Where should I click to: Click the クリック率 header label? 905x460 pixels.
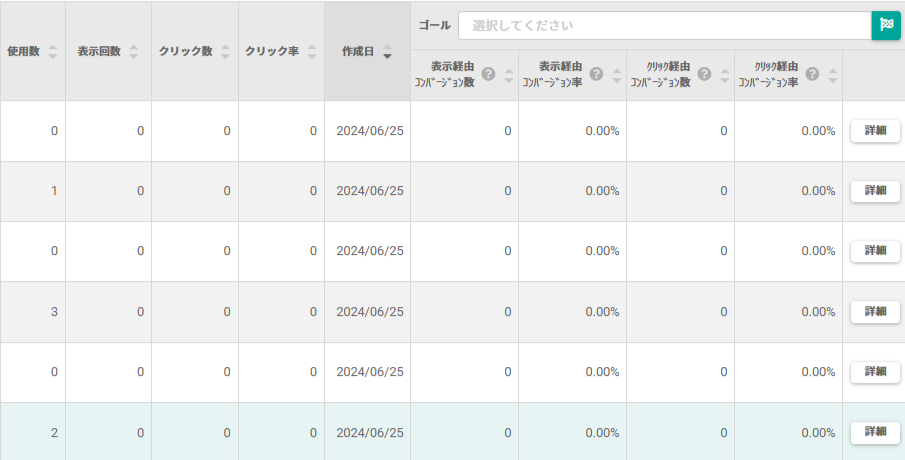tap(272, 51)
